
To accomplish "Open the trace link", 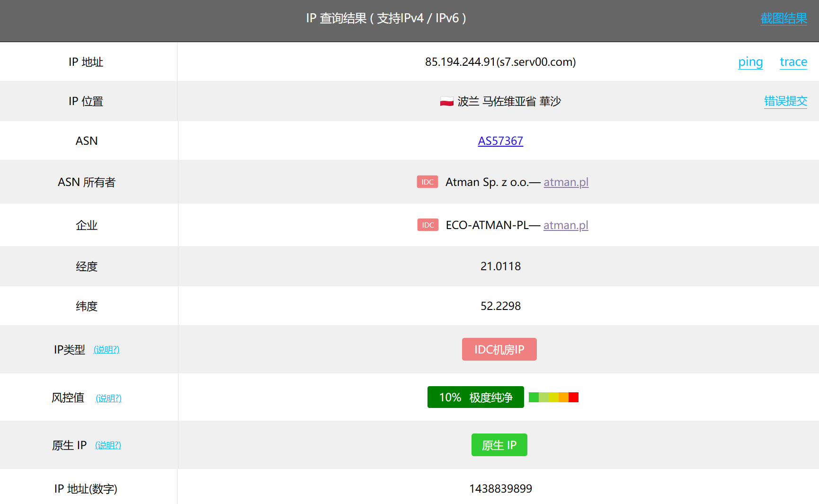I will (x=793, y=62).
